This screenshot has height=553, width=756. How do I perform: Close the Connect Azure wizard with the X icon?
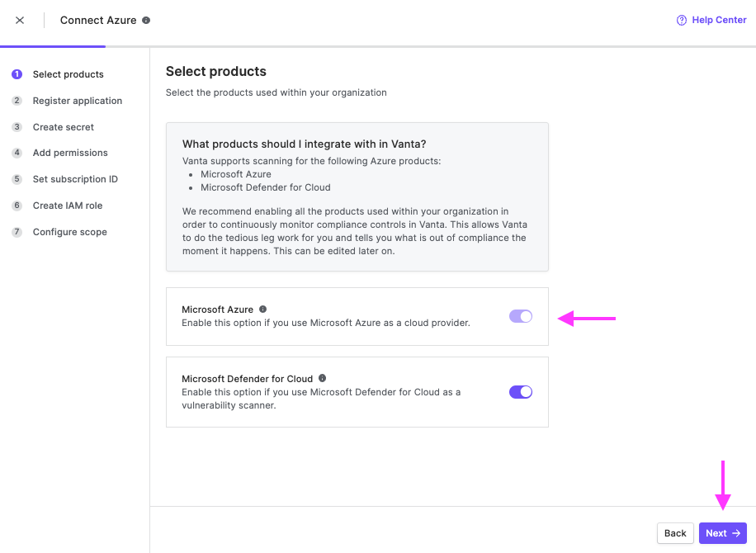(20, 21)
